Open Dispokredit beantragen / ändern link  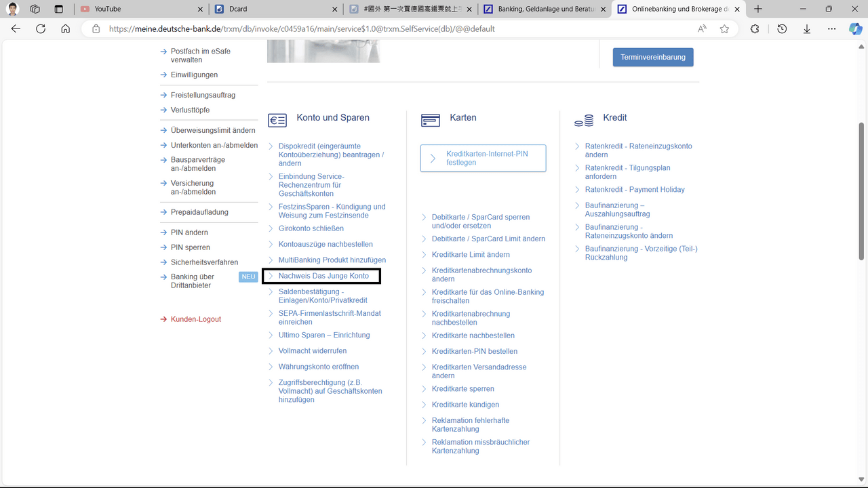click(331, 155)
